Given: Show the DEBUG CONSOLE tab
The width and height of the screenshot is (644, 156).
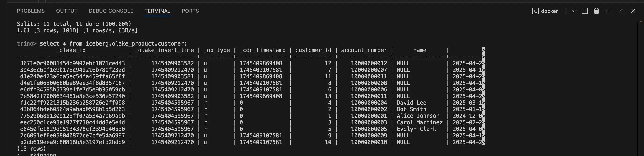Looking at the screenshot, I should (111, 11).
